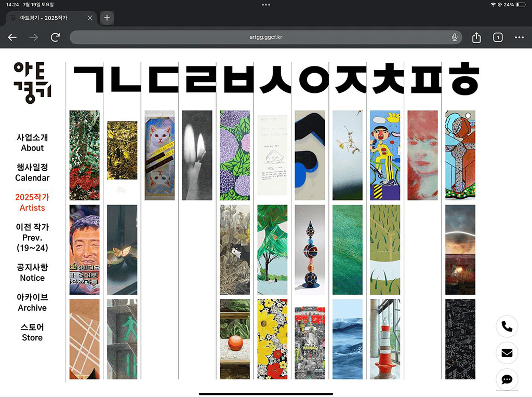This screenshot has width=532, height=398.
Task: Open browser three-dot overflow menu
Action: (x=519, y=37)
